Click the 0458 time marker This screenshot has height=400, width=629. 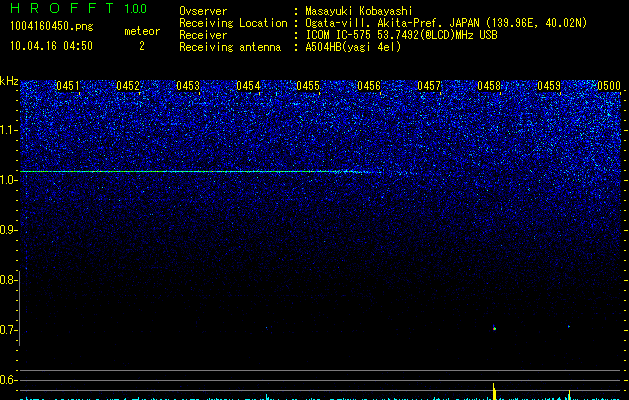489,86
